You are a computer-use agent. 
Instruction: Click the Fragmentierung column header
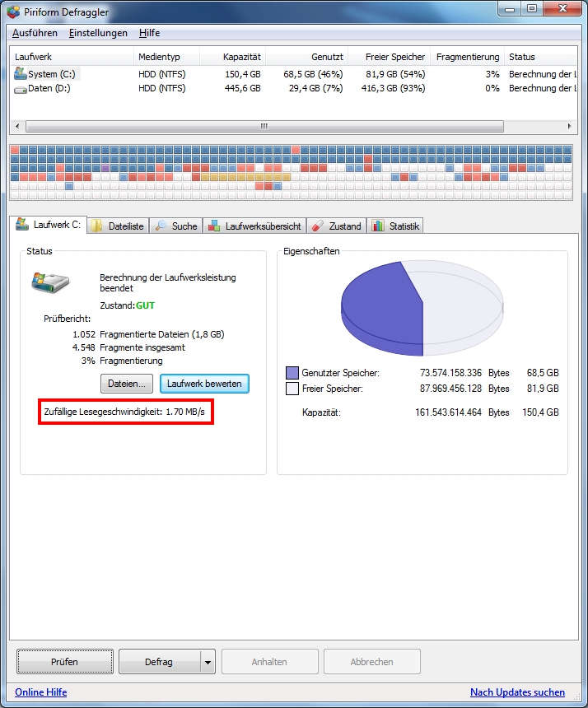pyautogui.click(x=467, y=57)
